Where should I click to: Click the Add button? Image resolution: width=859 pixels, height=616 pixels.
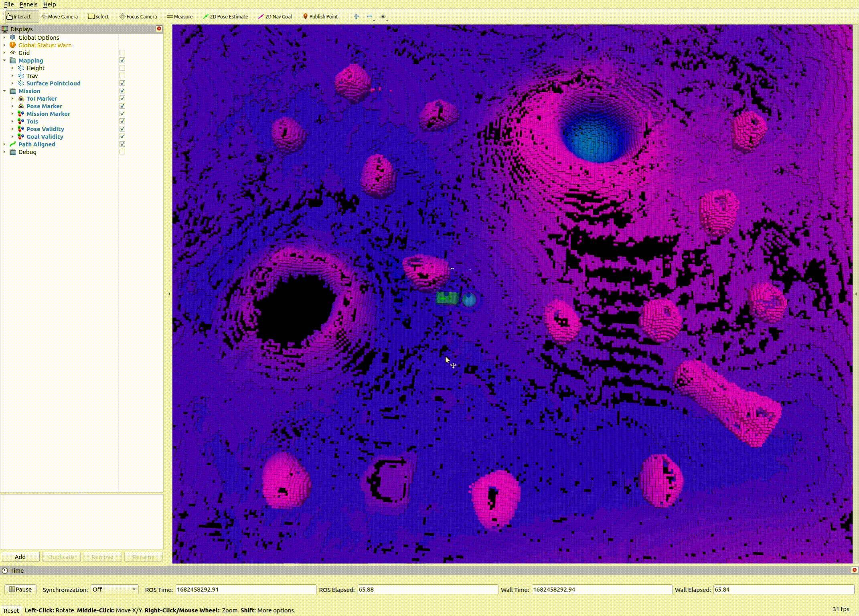pos(20,557)
